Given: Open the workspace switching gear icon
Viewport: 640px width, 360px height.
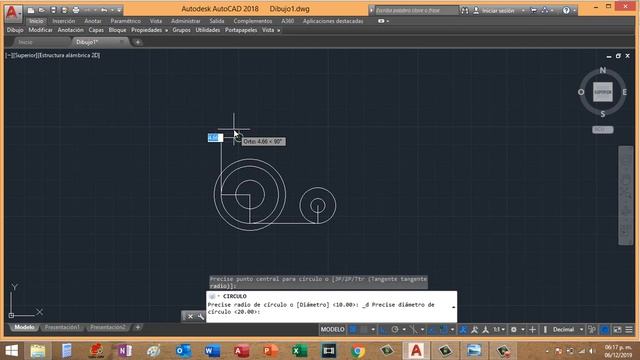Looking at the screenshot, I should click(513, 329).
